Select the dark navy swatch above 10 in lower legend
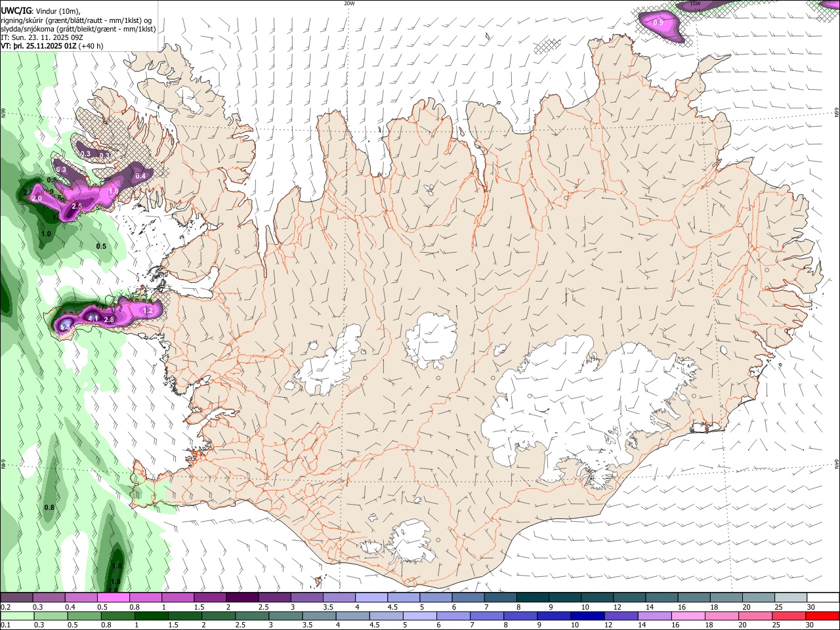Viewport: 840px width, 630px height. (587, 616)
